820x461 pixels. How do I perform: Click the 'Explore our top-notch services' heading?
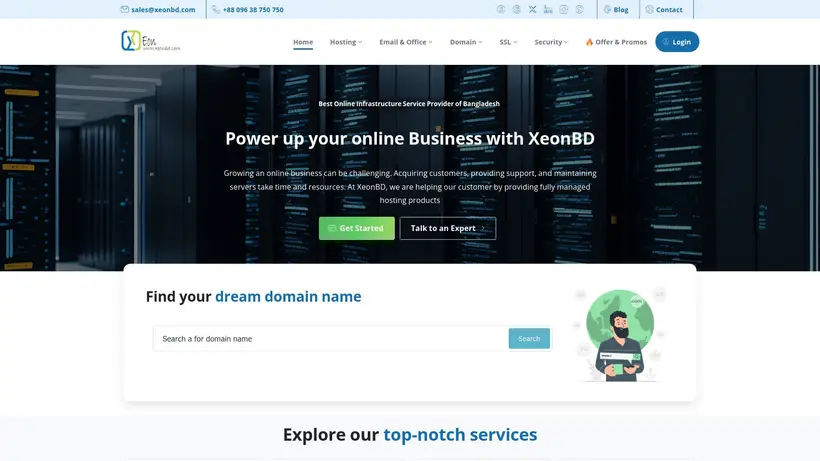pyautogui.click(x=410, y=434)
